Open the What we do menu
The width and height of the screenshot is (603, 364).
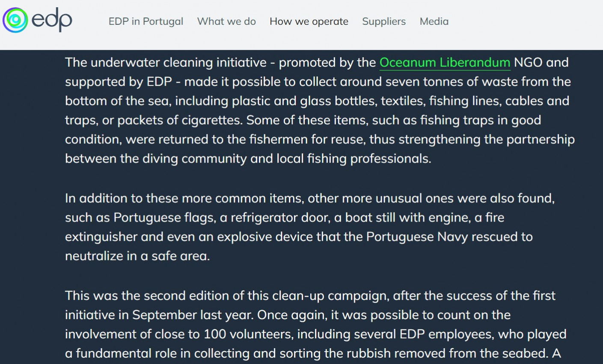coord(226,21)
